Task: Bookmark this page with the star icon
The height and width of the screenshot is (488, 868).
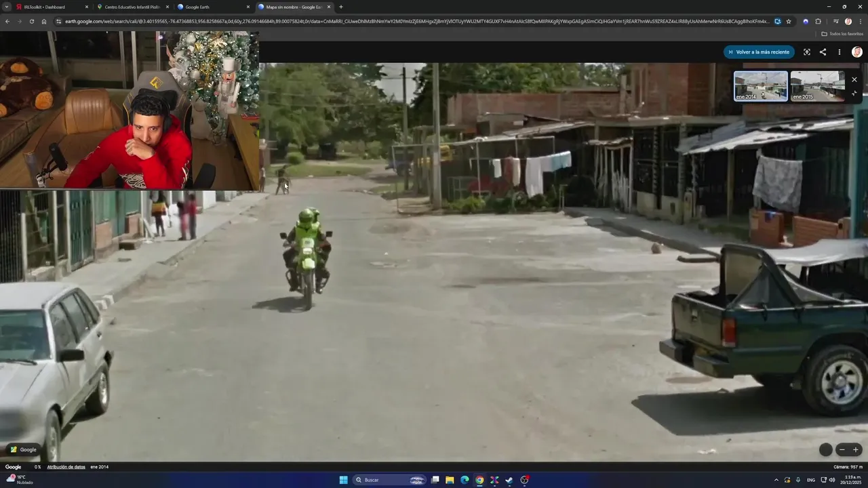Action: (x=789, y=21)
